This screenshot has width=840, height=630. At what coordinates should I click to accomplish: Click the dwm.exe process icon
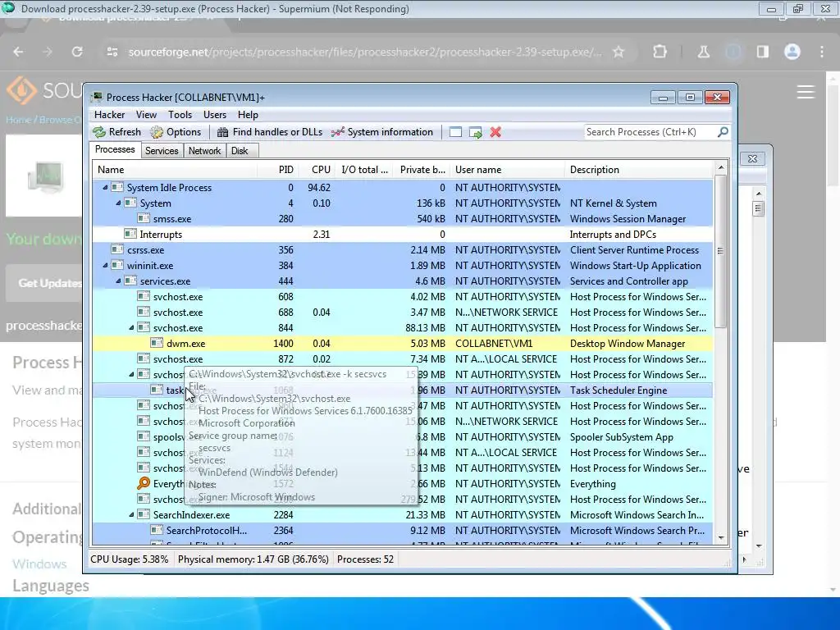pyautogui.click(x=157, y=343)
